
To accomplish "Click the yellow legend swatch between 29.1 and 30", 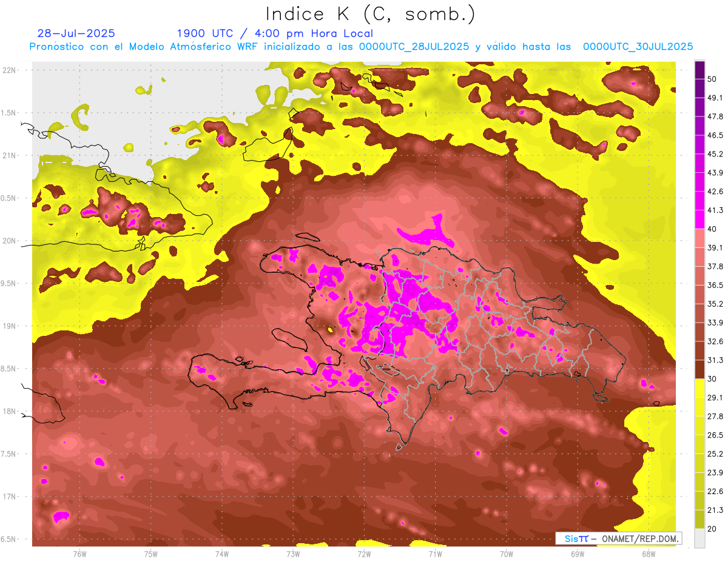I will pos(699,388).
